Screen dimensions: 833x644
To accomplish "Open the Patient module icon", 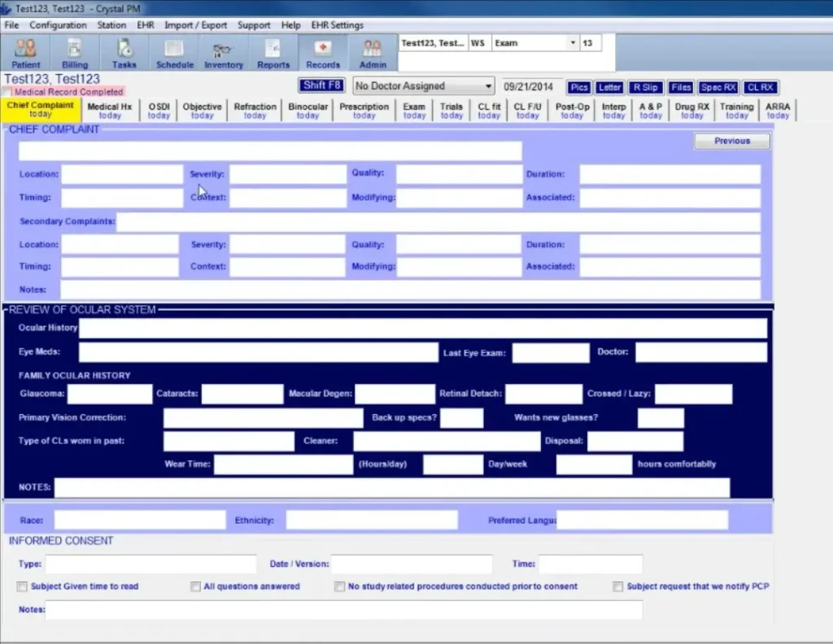I will point(24,52).
